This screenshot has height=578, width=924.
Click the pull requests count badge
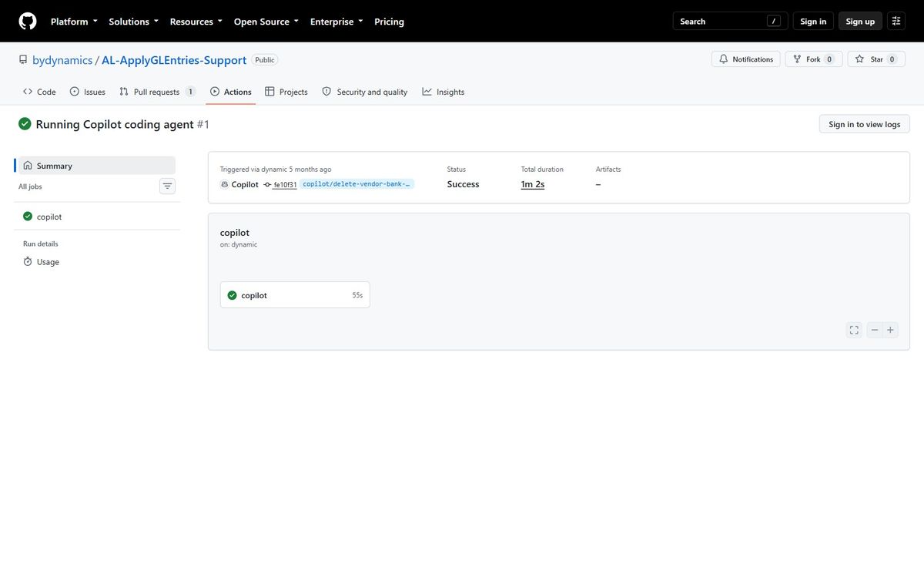190,92
